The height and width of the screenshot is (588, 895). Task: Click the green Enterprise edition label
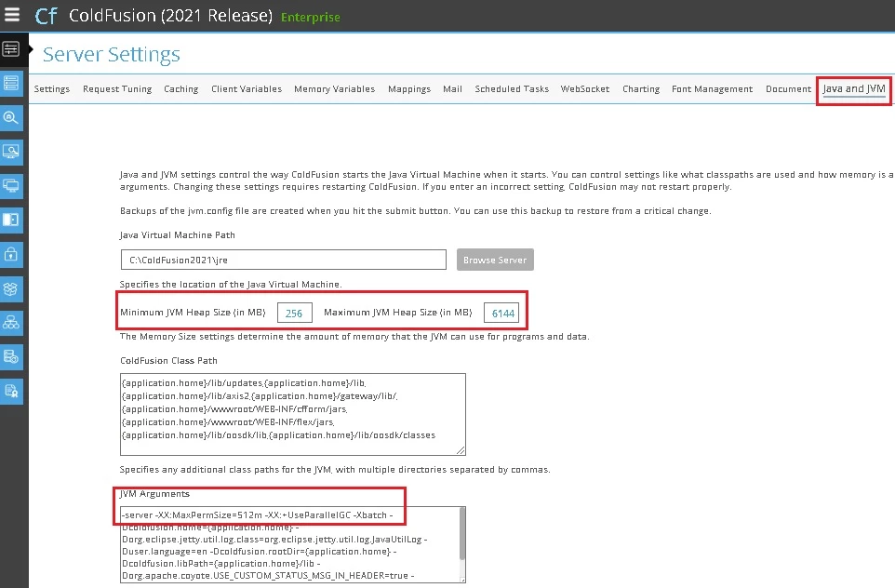(x=311, y=17)
